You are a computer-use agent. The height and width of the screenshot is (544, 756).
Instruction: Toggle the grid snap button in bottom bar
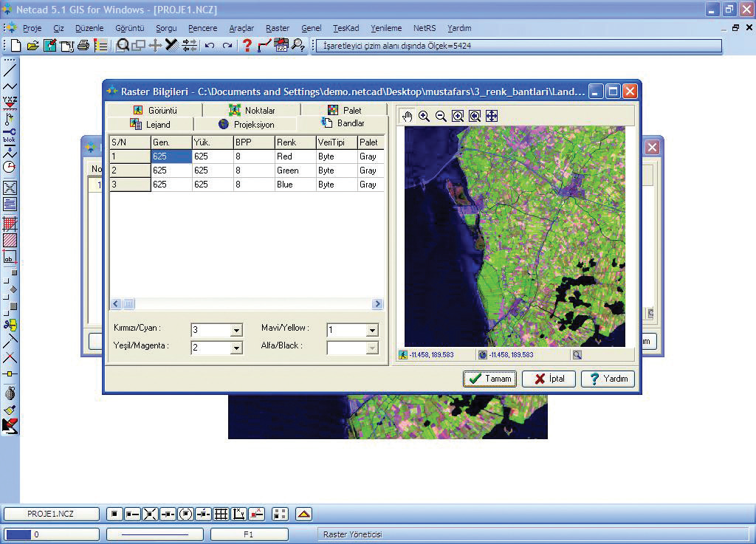coord(221,514)
